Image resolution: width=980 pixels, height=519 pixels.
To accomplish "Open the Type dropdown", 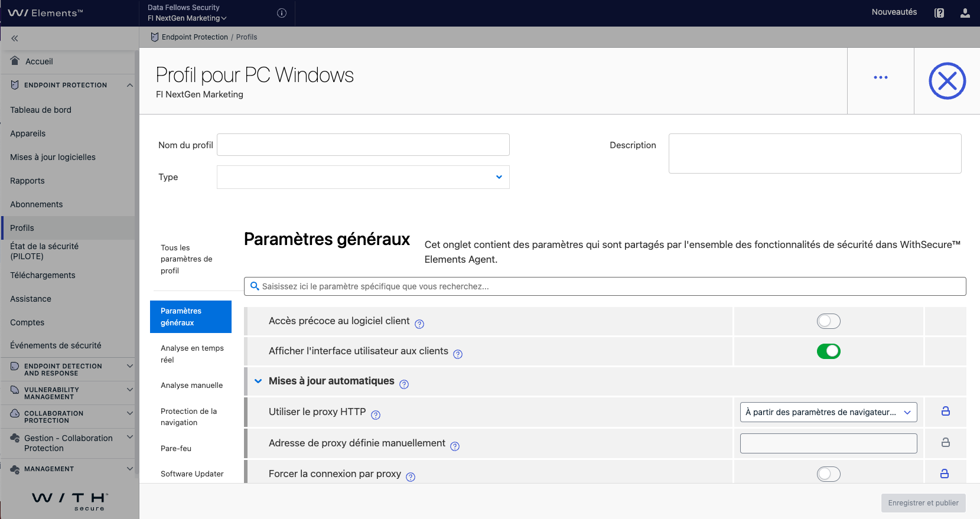I will click(x=363, y=177).
